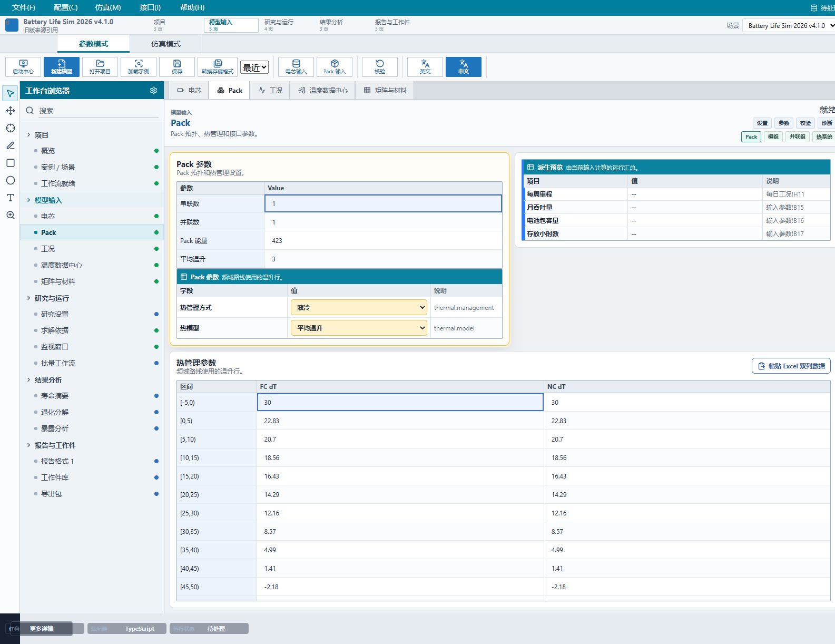Open the 热管理方式 液冷 dropdown
This screenshot has height=644, width=835.
359,307
